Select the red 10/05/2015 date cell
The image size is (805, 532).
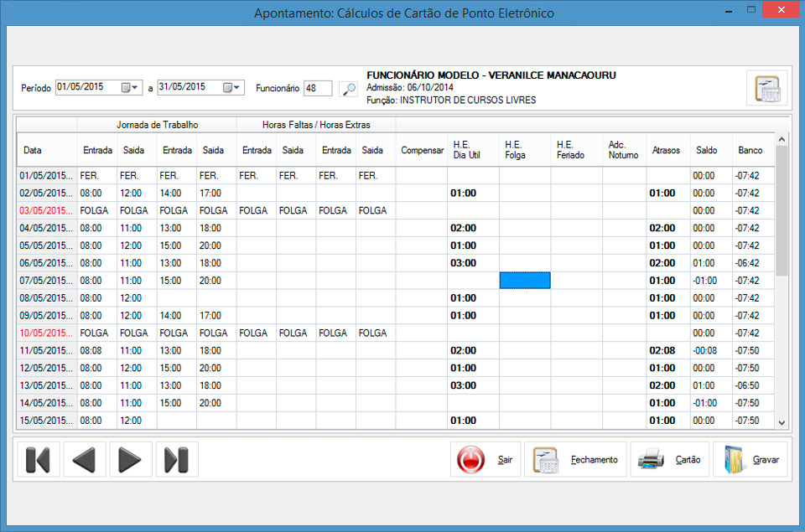[x=47, y=333]
